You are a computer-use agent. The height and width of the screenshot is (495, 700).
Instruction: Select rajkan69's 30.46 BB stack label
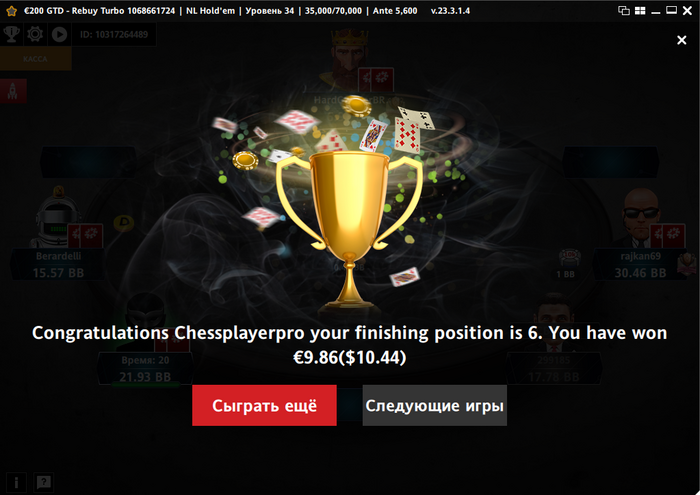[x=640, y=273]
